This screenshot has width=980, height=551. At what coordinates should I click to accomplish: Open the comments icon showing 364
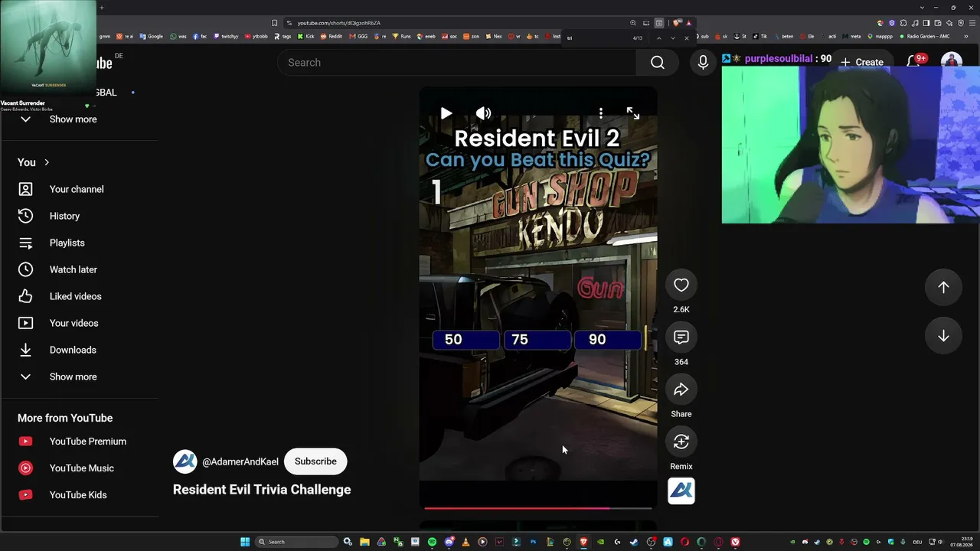click(681, 337)
